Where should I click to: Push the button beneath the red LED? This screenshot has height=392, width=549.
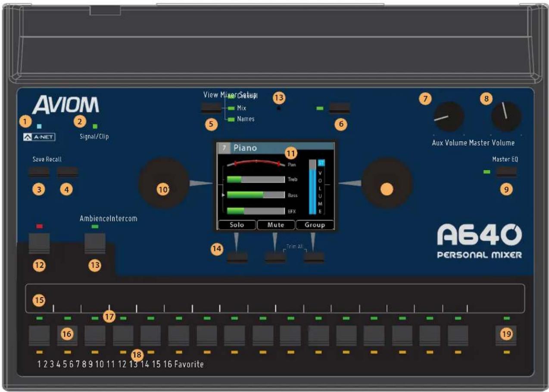click(39, 244)
